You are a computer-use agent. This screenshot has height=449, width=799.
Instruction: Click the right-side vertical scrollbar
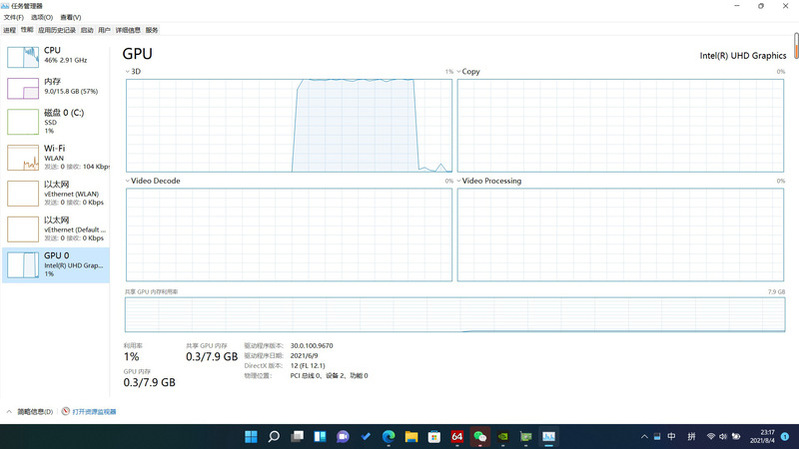pyautogui.click(x=796, y=46)
